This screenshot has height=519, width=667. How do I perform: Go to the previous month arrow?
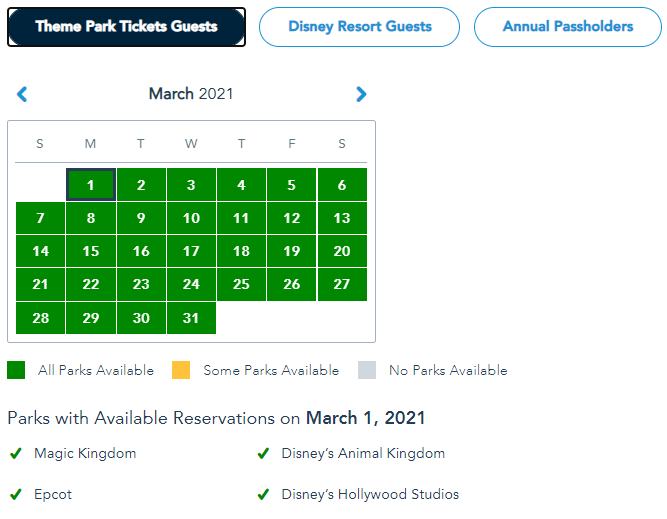pyautogui.click(x=22, y=94)
